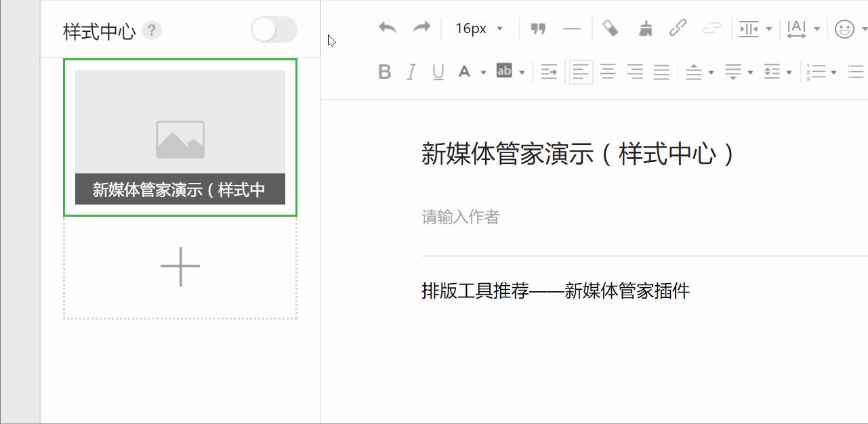868x424 pixels.
Task: Select the 新媒体管家演示 style thumbnail
Action: 180,137
